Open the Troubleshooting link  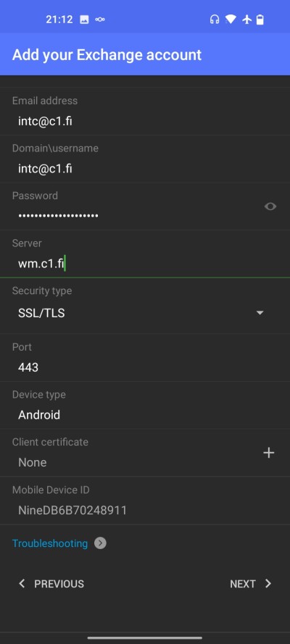click(50, 543)
